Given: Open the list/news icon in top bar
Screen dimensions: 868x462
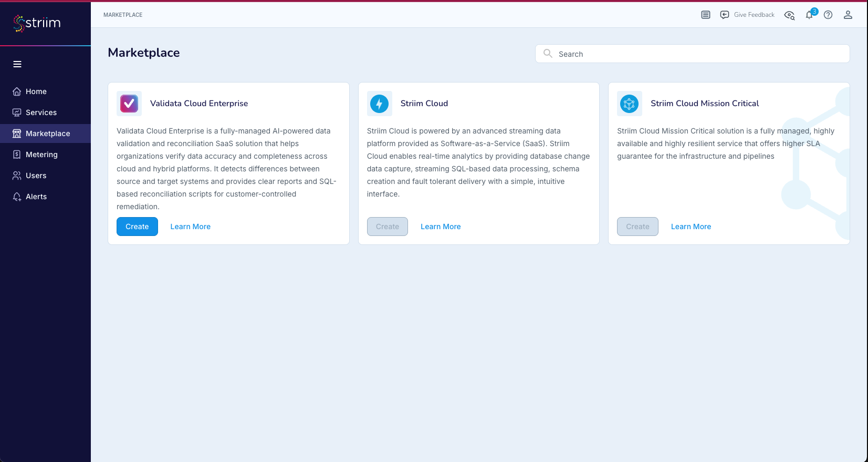Looking at the screenshot, I should tap(706, 15).
